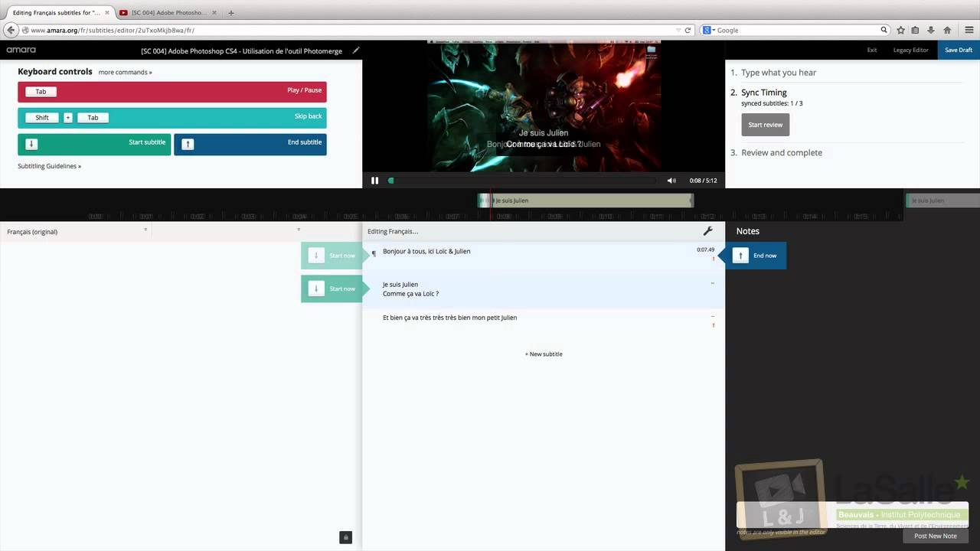Click search magnifier in Google box

click(884, 30)
